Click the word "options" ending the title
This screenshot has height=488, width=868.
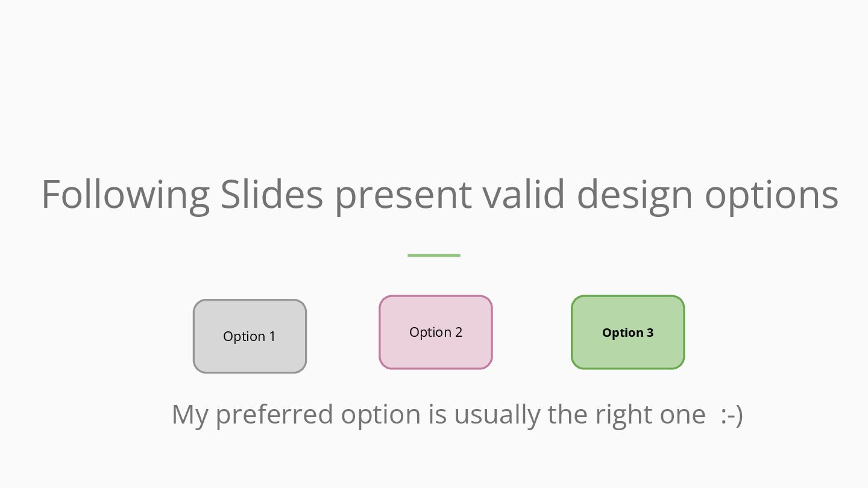point(772,195)
